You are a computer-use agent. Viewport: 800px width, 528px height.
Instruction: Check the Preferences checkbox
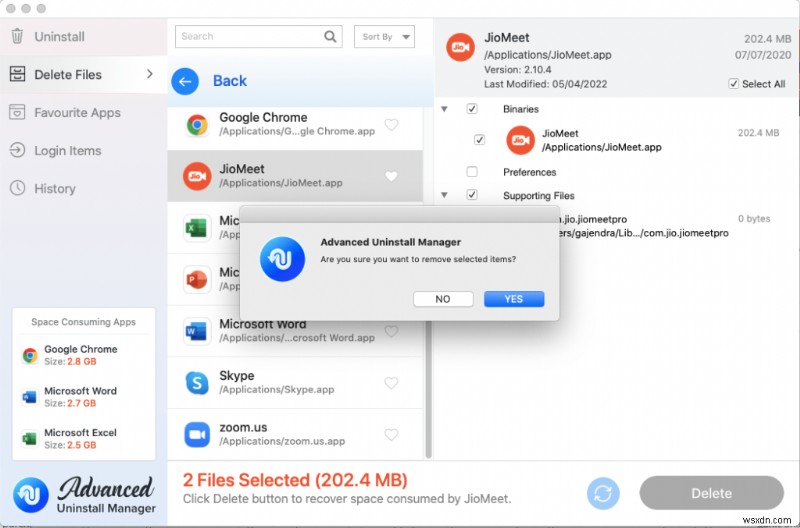[472, 171]
